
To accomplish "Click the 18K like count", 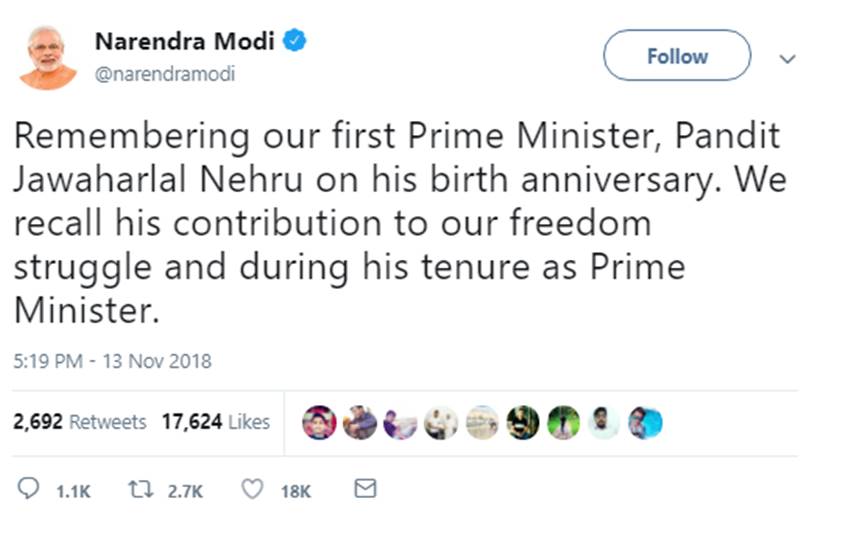I will pyautogui.click(x=296, y=491).
